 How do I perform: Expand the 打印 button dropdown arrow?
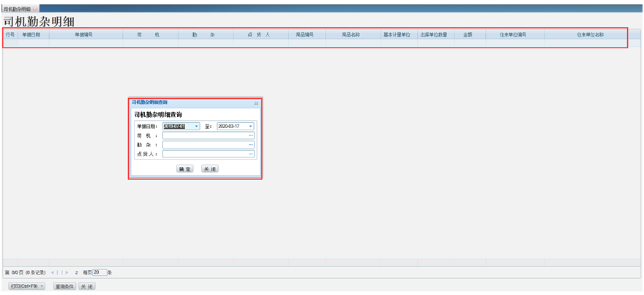(x=42, y=286)
